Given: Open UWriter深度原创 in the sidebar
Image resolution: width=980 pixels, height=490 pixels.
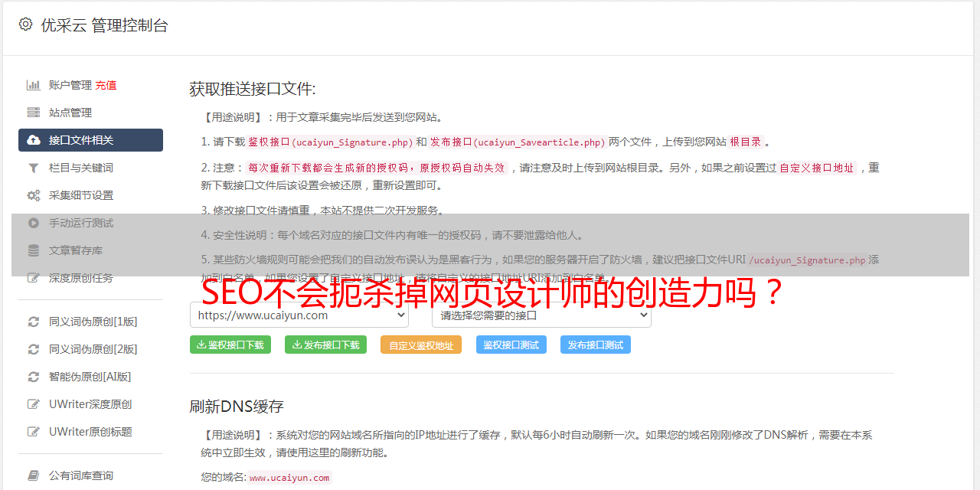Looking at the screenshot, I should coord(90,404).
